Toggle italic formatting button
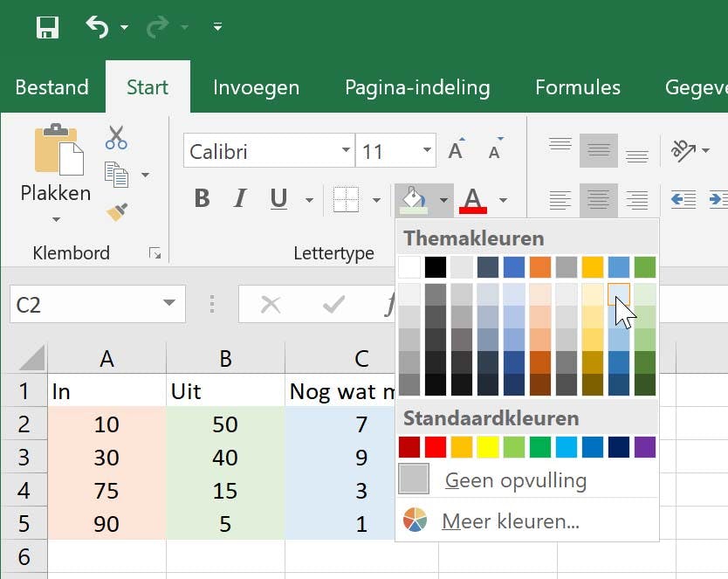 coord(240,199)
